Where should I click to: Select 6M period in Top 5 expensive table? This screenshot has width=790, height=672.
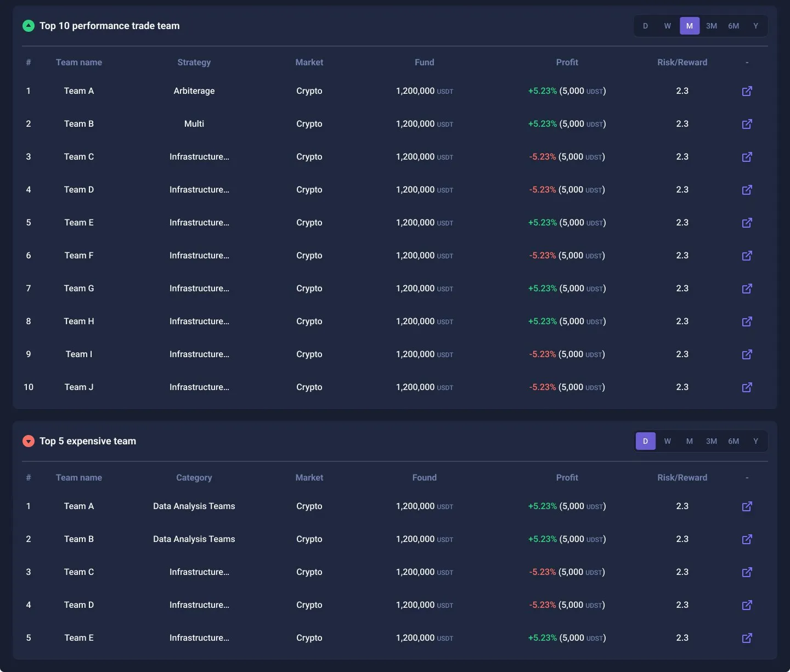[x=733, y=441]
